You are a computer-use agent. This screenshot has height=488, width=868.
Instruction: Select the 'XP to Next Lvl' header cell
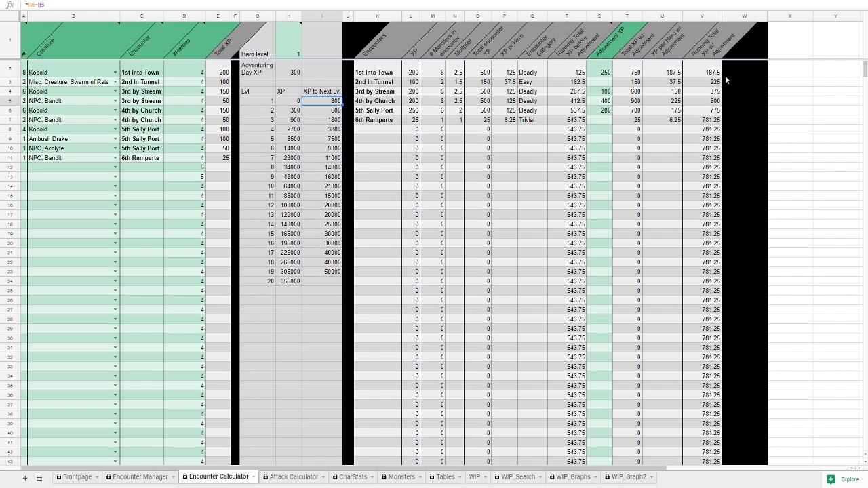coord(321,91)
